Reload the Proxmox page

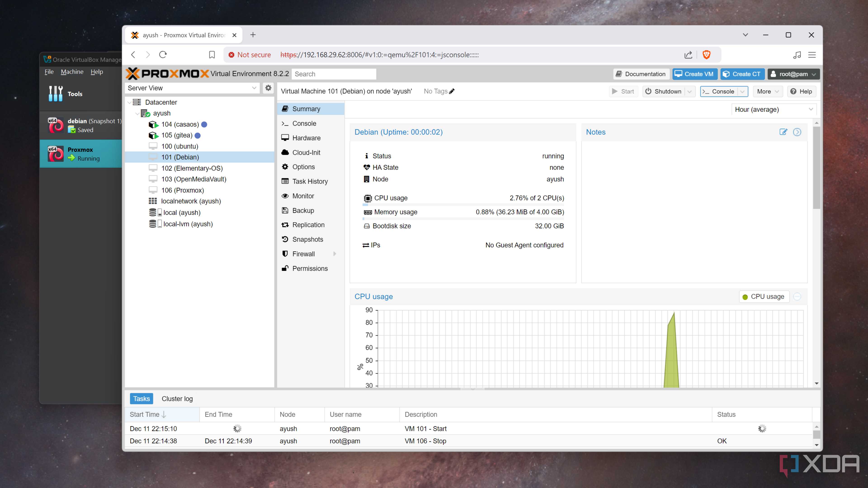tap(163, 54)
